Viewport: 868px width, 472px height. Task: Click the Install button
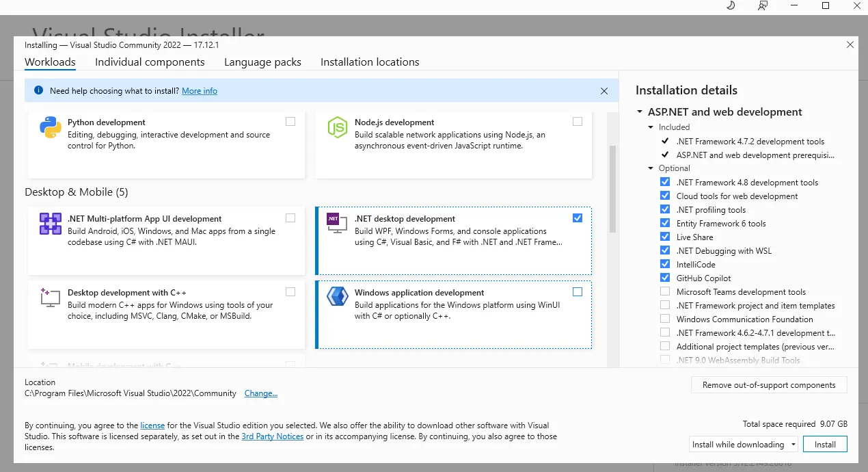pyautogui.click(x=825, y=444)
